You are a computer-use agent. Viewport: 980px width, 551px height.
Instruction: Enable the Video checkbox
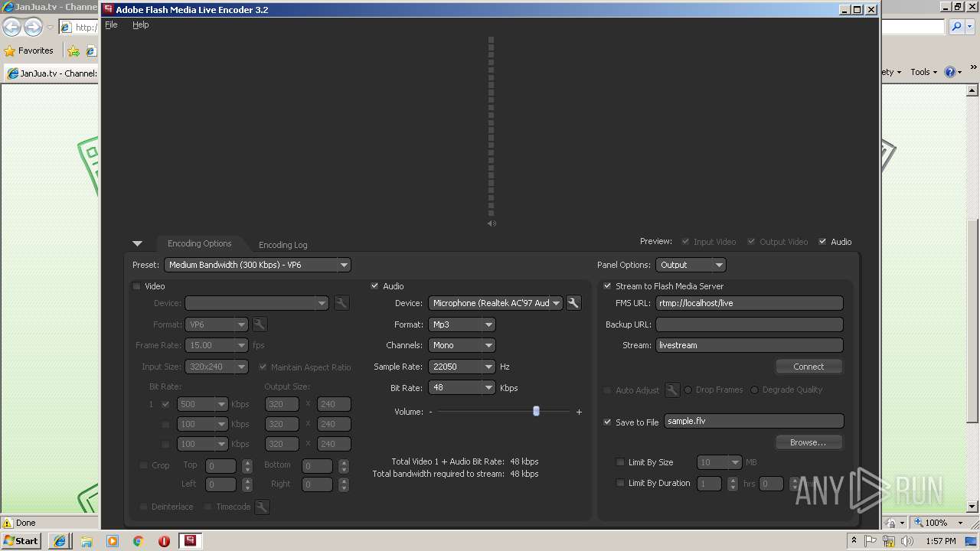pos(136,286)
